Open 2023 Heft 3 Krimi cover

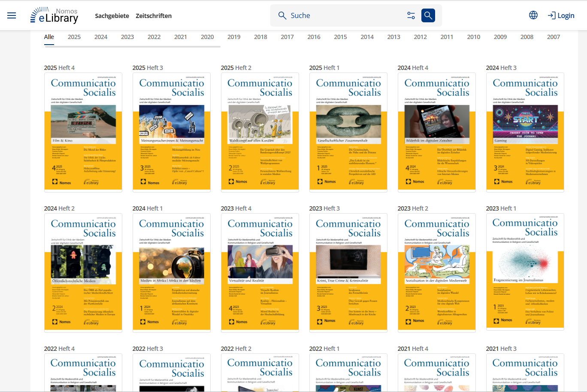click(348, 273)
